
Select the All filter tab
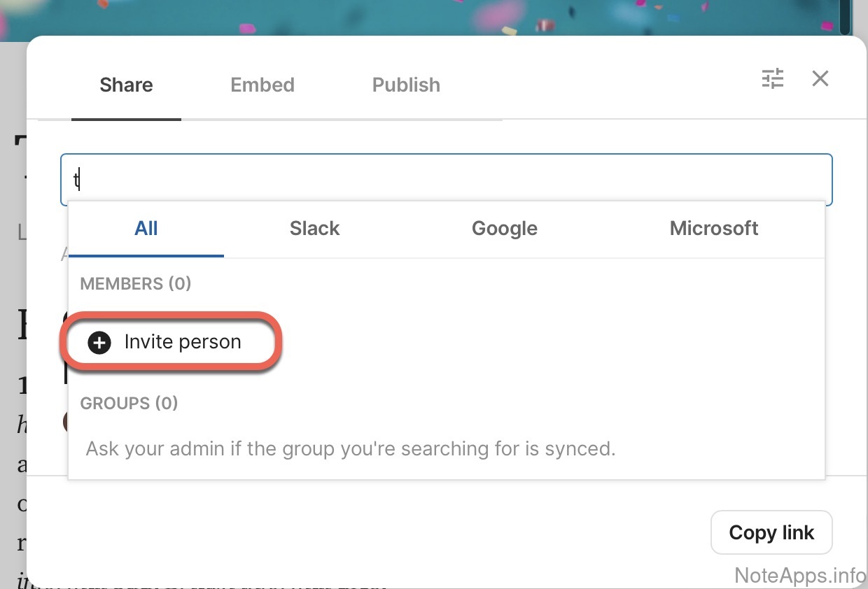[146, 229]
